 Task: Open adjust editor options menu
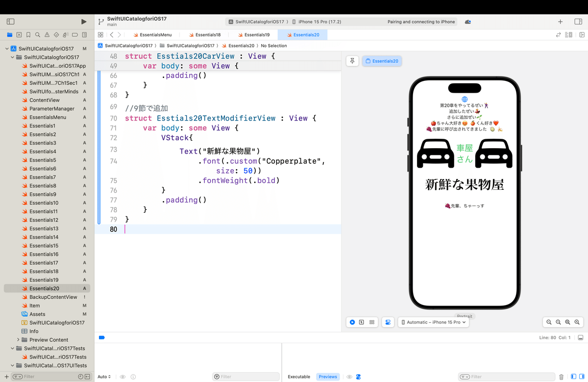point(569,35)
